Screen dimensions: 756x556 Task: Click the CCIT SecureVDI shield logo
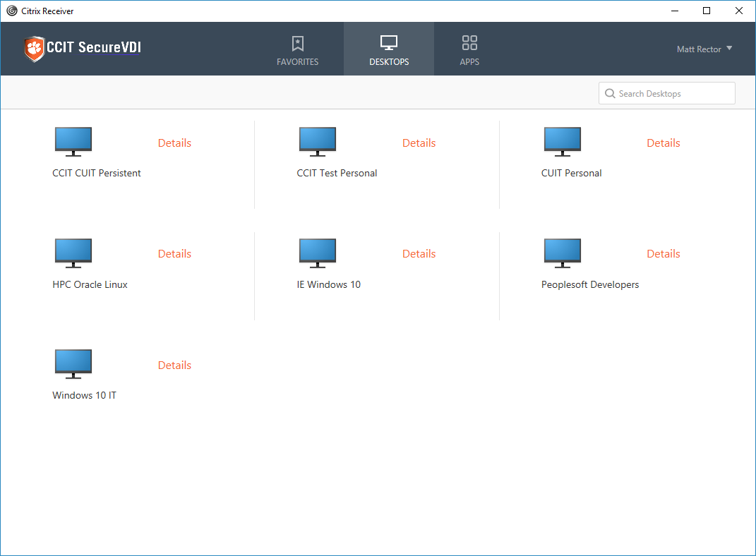coord(34,49)
